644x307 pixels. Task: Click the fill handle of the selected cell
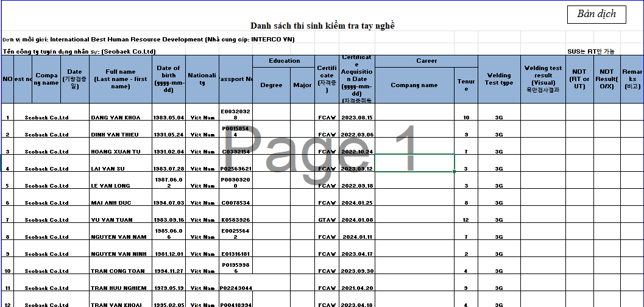click(455, 172)
